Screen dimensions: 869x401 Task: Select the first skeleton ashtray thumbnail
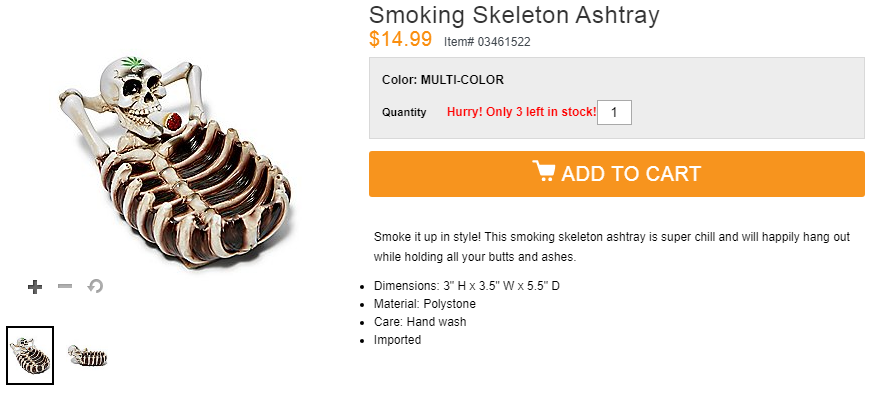(x=30, y=356)
